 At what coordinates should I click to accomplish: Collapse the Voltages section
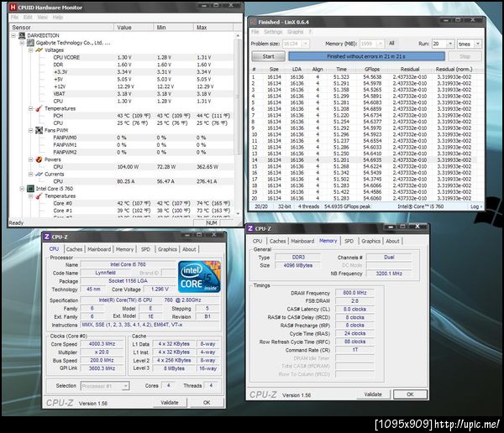click(x=30, y=50)
